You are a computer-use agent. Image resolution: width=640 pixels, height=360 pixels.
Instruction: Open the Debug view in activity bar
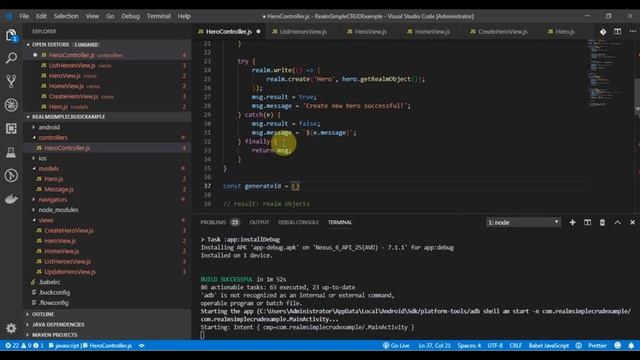(x=11, y=105)
